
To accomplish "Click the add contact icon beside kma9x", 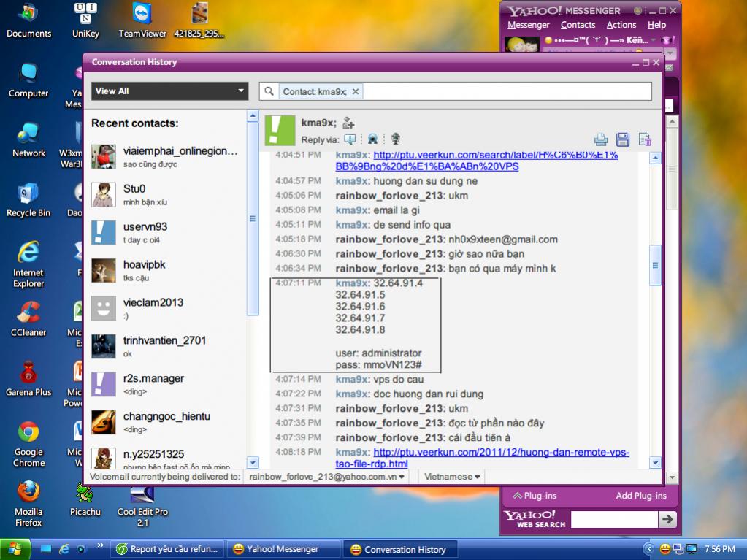I will (x=348, y=123).
